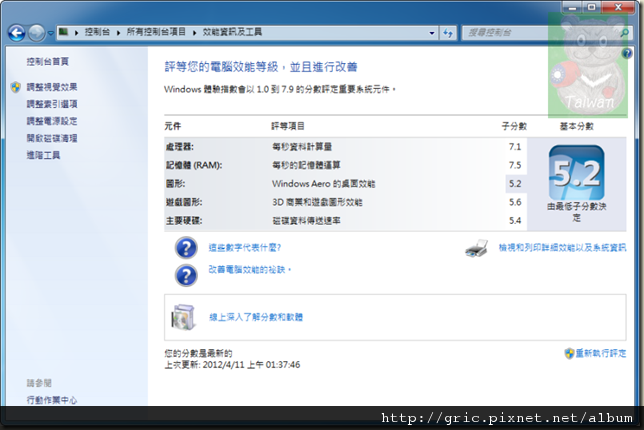Expand the arrow after 所有控制台項目
The height and width of the screenshot is (430, 644).
(x=195, y=32)
